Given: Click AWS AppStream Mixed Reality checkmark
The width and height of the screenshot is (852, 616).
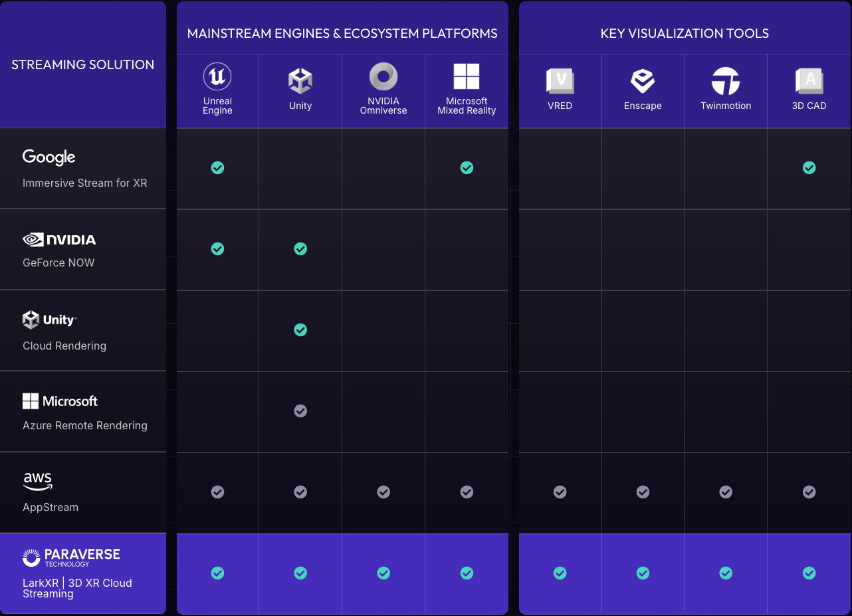Looking at the screenshot, I should [467, 492].
